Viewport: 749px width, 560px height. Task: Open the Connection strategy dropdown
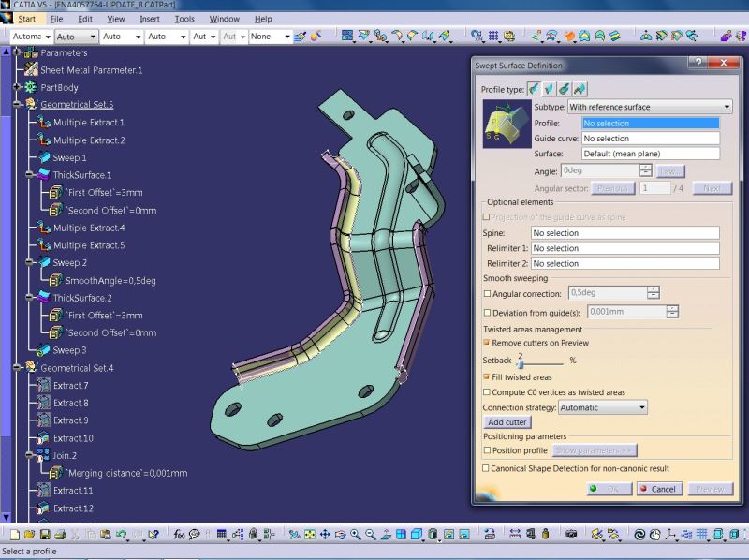coord(603,407)
